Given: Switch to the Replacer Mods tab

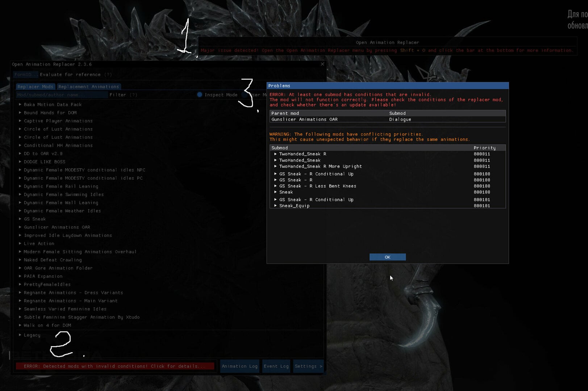Looking at the screenshot, I should (35, 87).
